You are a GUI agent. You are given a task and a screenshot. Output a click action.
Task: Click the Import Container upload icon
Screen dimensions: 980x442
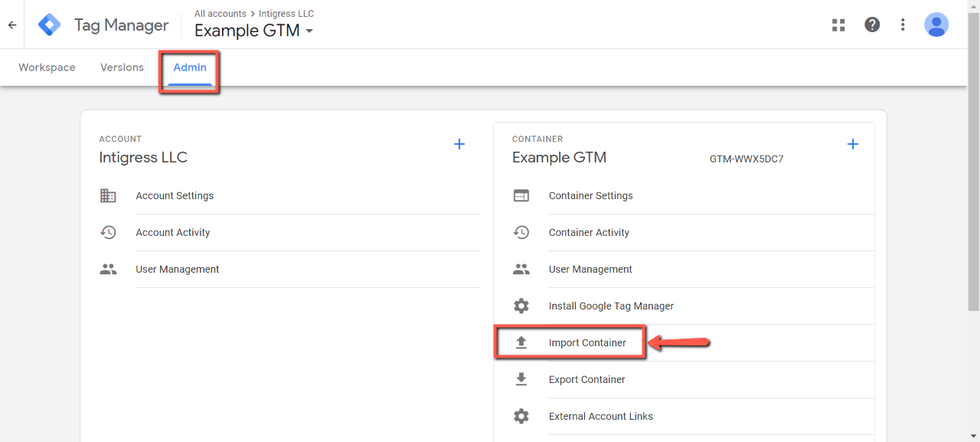(x=521, y=342)
